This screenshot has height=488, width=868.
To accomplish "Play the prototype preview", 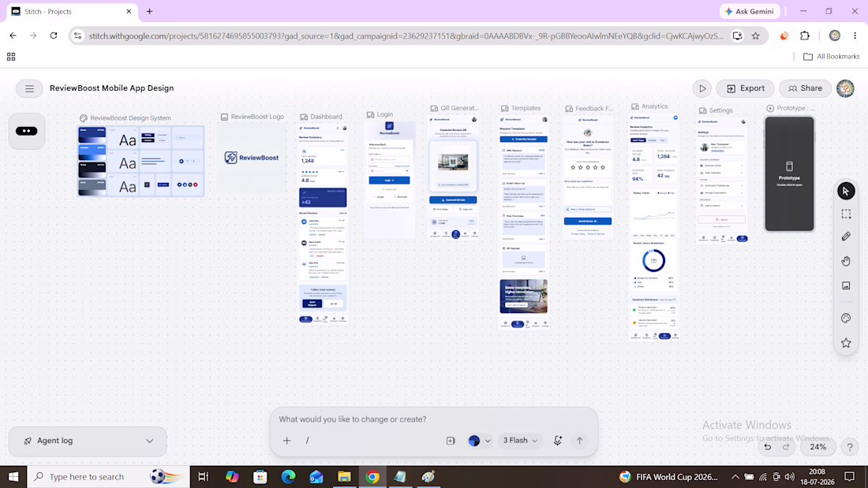I will pos(702,88).
